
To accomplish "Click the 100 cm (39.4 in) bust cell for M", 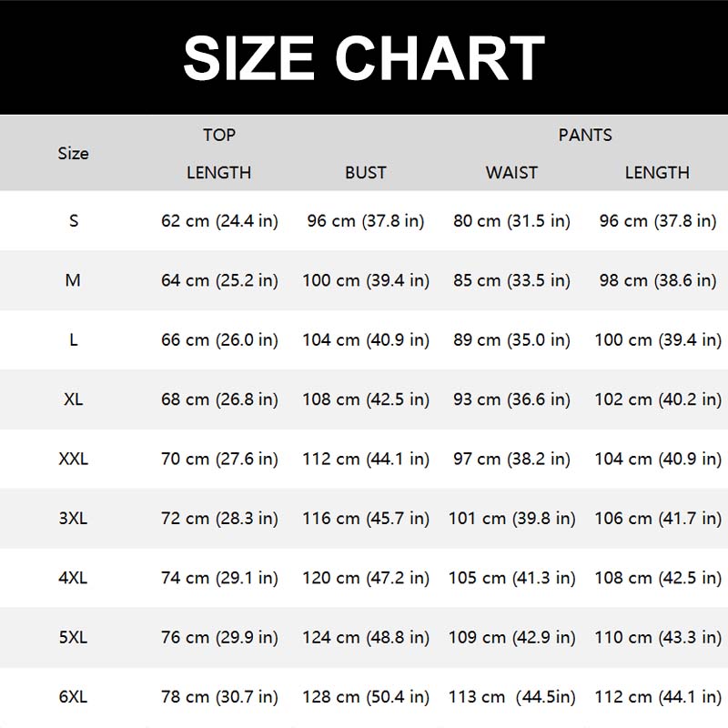I will (366, 280).
